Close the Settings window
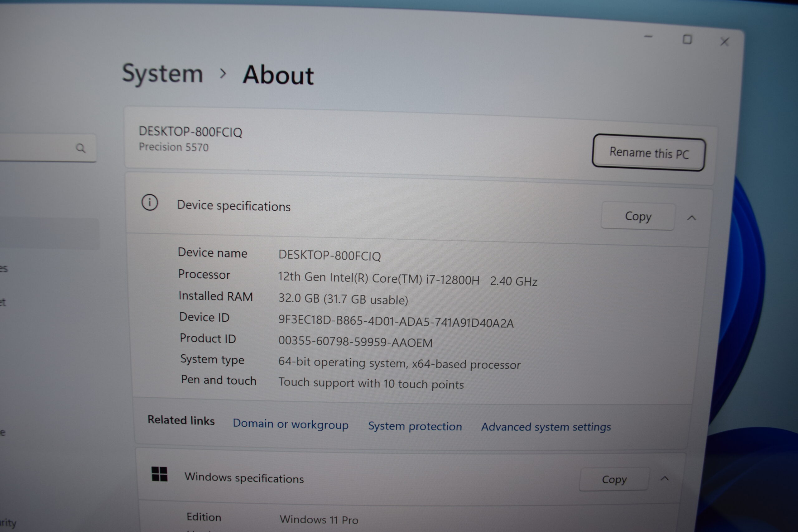The width and height of the screenshot is (798, 532). 724,42
